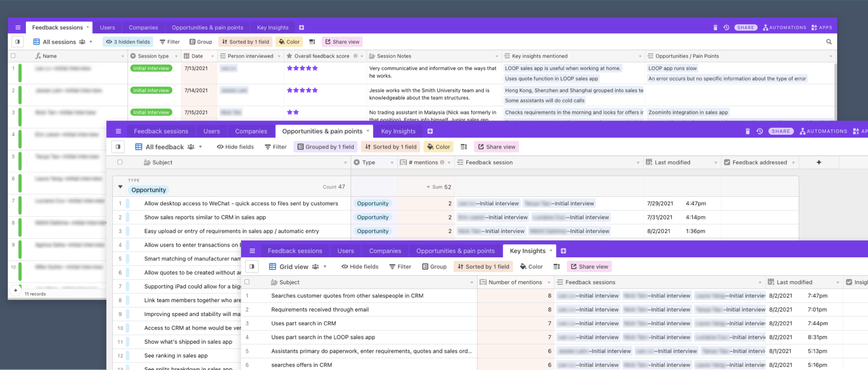The width and height of the screenshot is (868, 370).
Task: Tick the select-all checkbox in the Key Insights window header
Action: pyautogui.click(x=247, y=282)
